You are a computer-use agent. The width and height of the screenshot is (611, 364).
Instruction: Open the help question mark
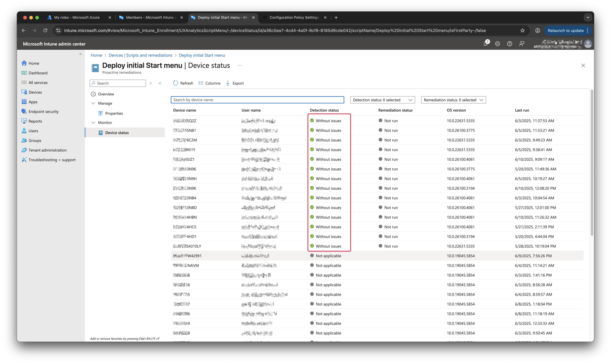tap(509, 44)
